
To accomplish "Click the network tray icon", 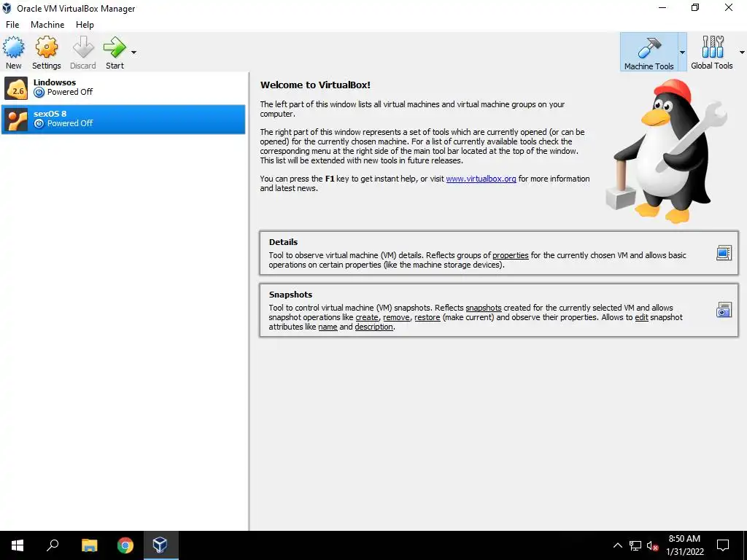I will 635,545.
